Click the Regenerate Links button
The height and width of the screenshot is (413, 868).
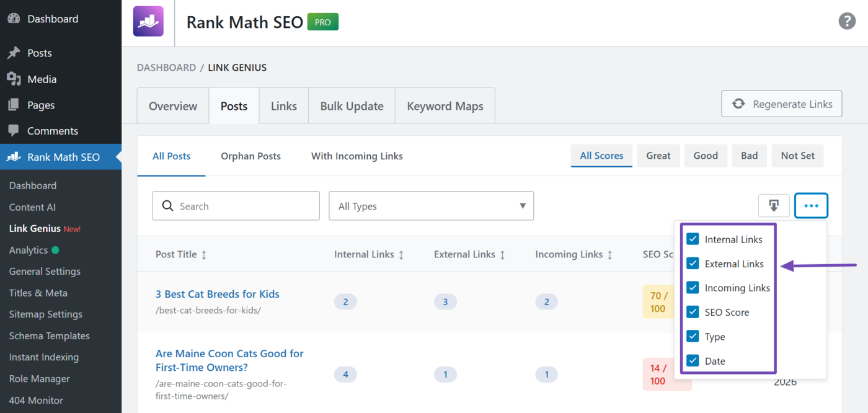(782, 104)
